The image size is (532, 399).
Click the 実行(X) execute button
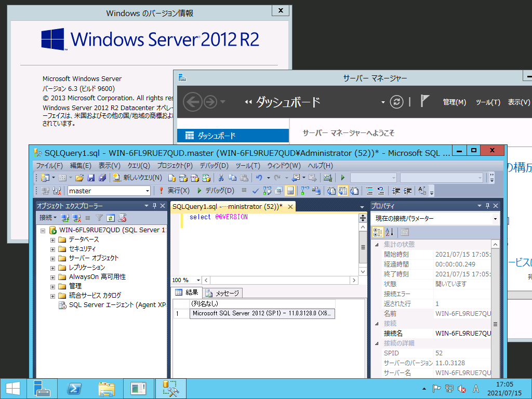click(x=174, y=191)
